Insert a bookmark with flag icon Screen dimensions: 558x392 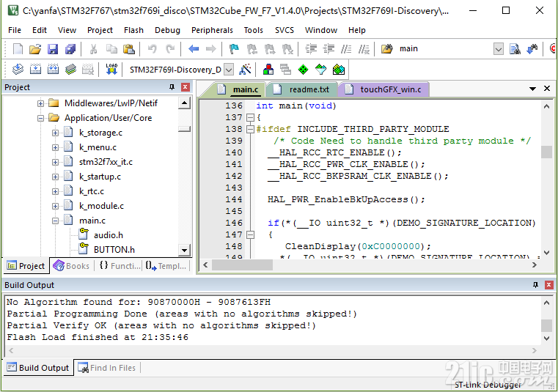pos(234,49)
